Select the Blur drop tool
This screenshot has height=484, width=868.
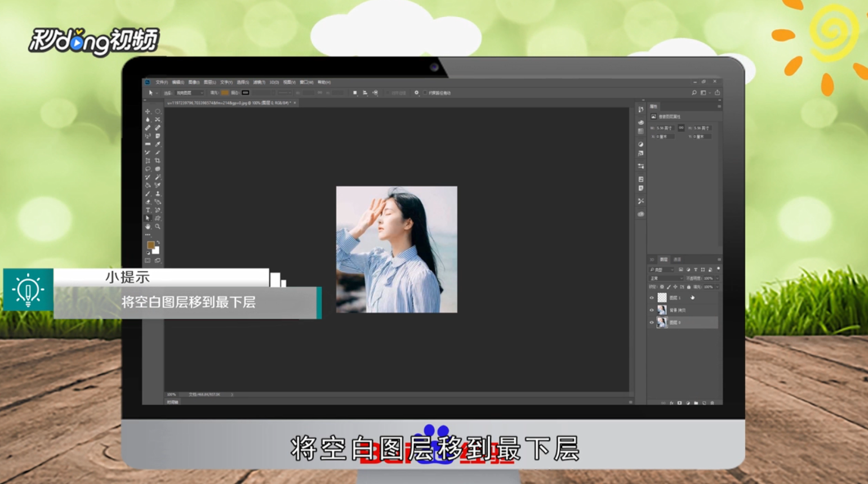[148, 120]
